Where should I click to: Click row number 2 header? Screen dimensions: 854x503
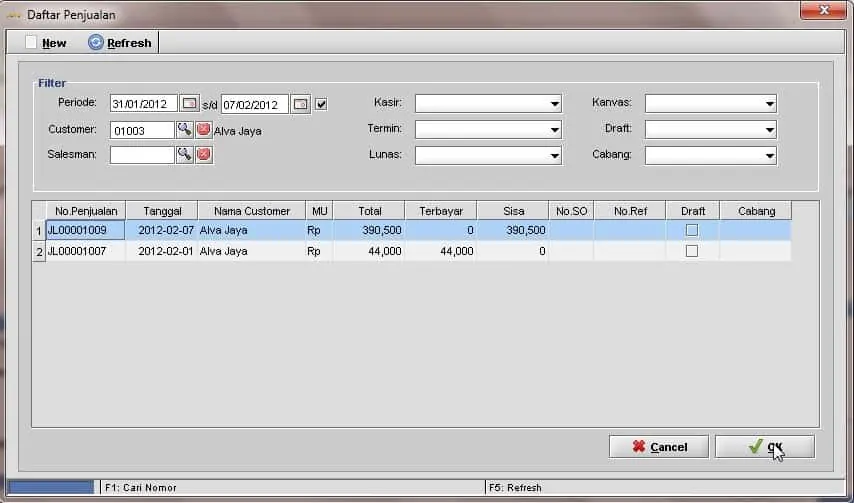[39, 252]
